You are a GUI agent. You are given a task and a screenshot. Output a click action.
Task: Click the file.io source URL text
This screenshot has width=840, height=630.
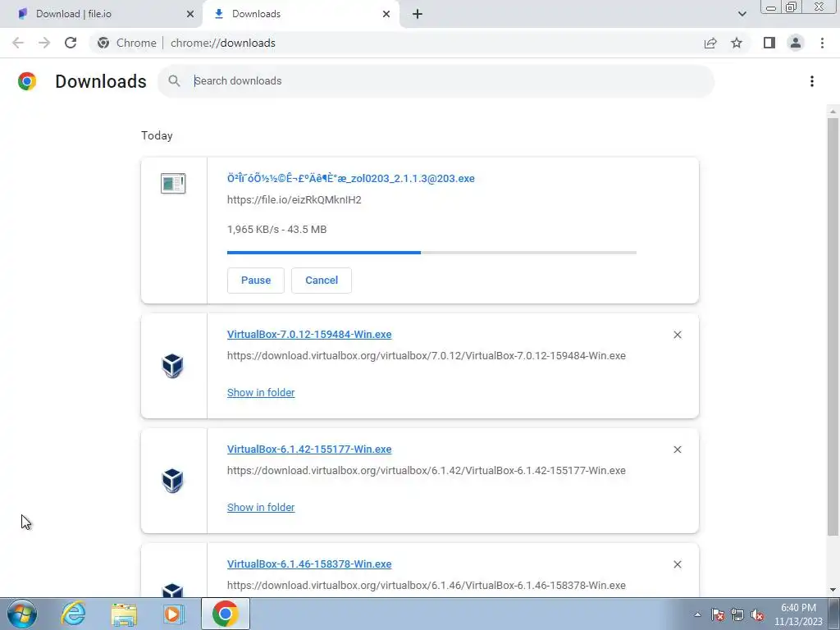pos(294,200)
